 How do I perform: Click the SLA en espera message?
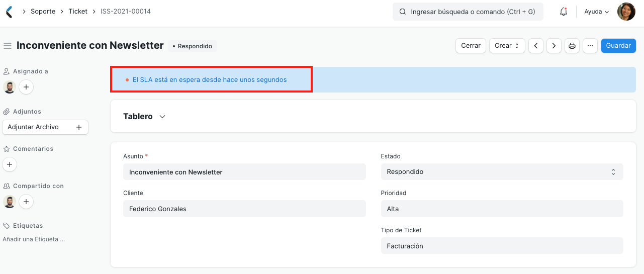pos(210,79)
